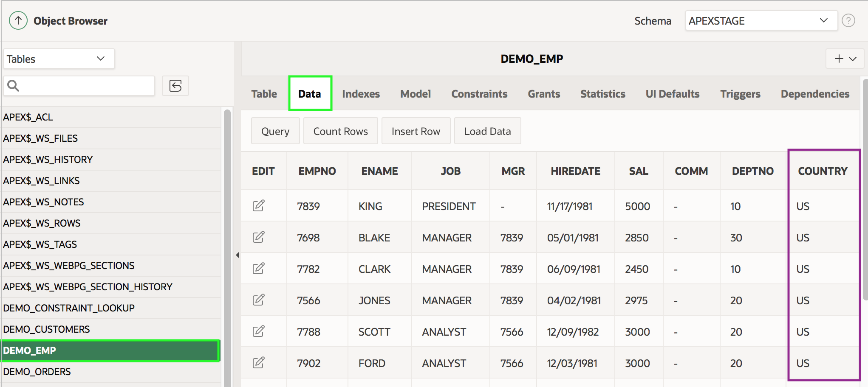Viewport: 868px width, 387px height.
Task: Edit the SCOTT employee record
Action: pos(258,331)
